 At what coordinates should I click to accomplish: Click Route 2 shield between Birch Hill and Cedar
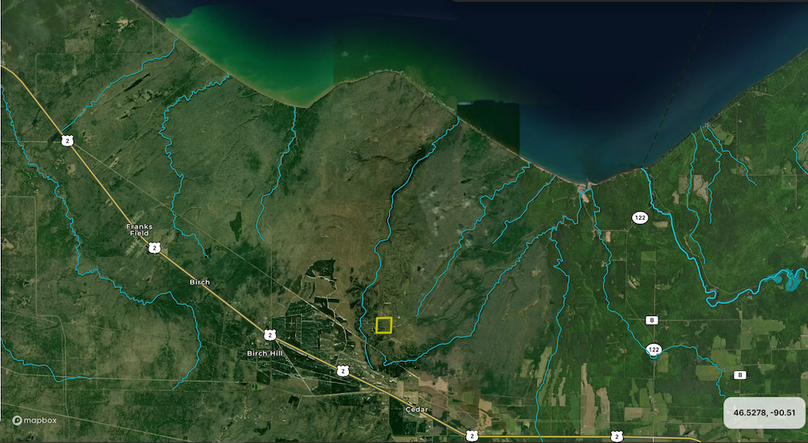click(x=342, y=370)
